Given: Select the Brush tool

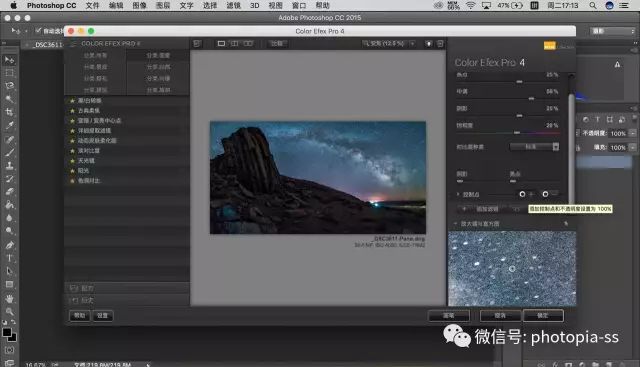Looking at the screenshot, I should (9, 153).
